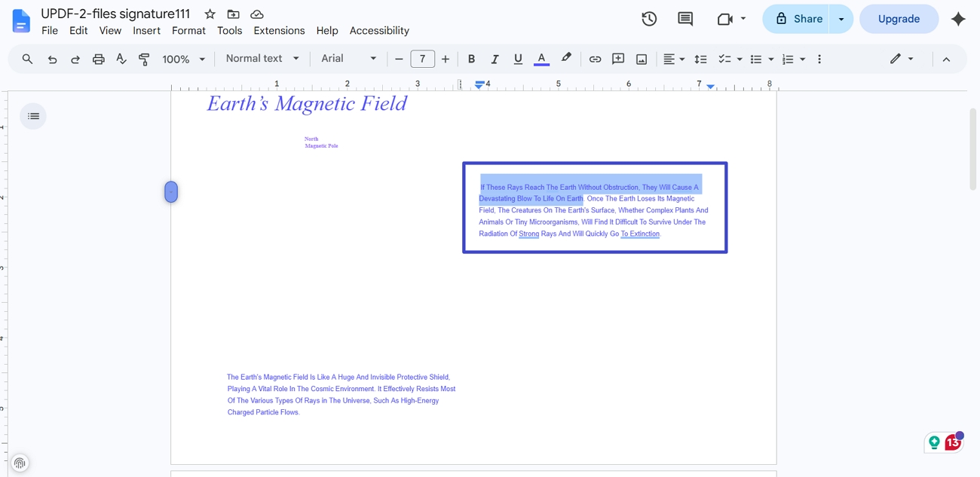Click the right indent marker on ruler
Screen dimensions: 980x477
pyautogui.click(x=711, y=87)
